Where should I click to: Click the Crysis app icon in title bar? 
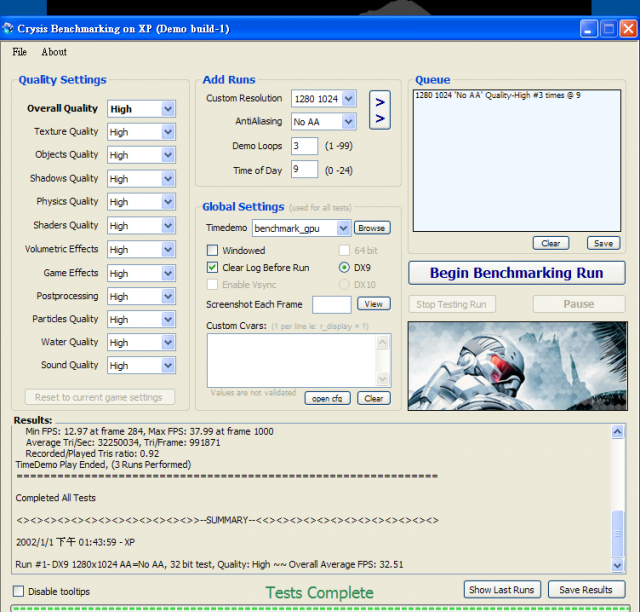coord(7,29)
